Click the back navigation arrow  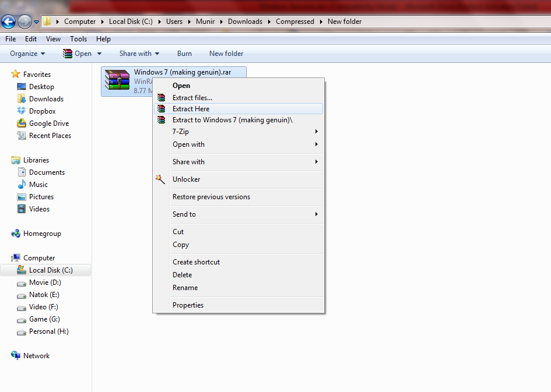coord(8,22)
